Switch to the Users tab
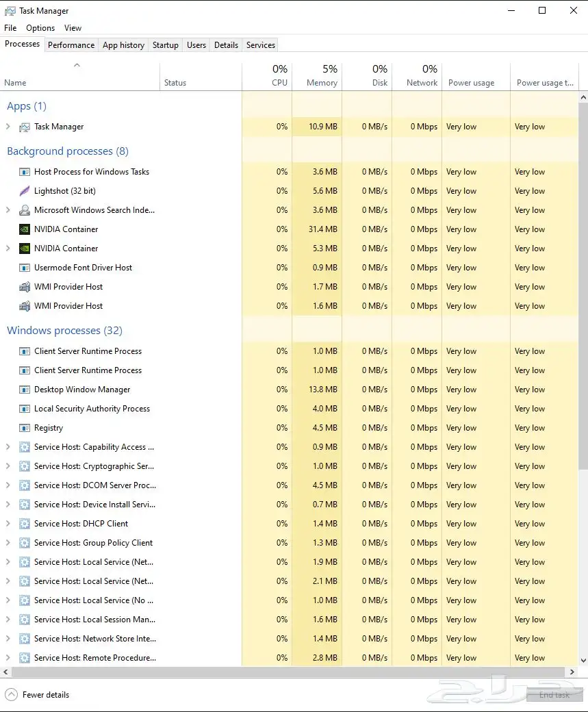Image resolution: width=588 pixels, height=712 pixels. (196, 45)
